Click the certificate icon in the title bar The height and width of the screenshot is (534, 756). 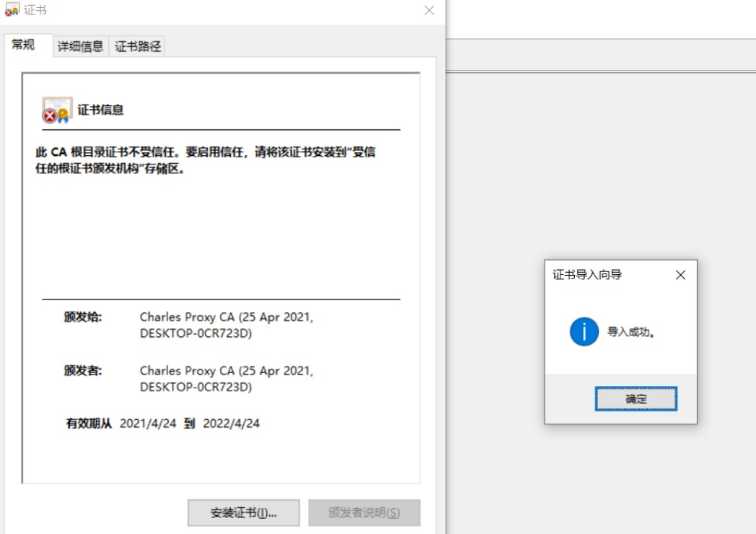tap(12, 10)
